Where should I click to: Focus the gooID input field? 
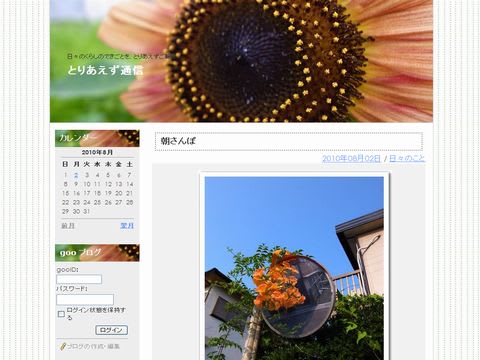(x=79, y=279)
